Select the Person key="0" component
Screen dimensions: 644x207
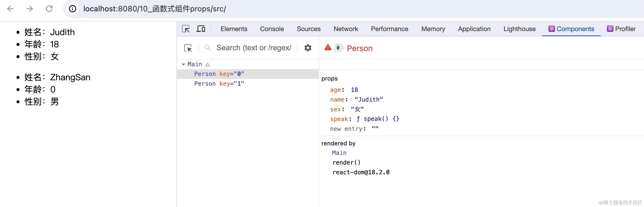pos(219,74)
